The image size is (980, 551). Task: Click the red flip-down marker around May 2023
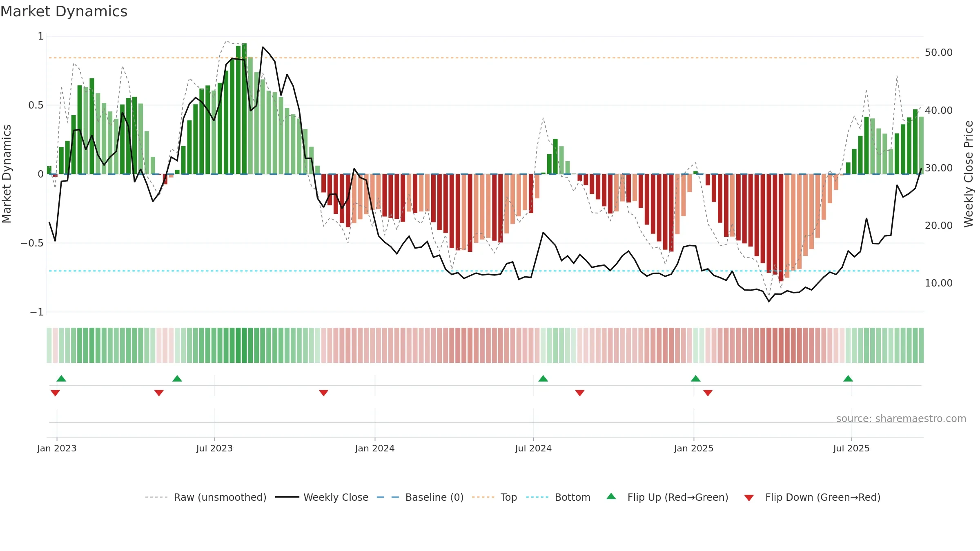pos(159,393)
